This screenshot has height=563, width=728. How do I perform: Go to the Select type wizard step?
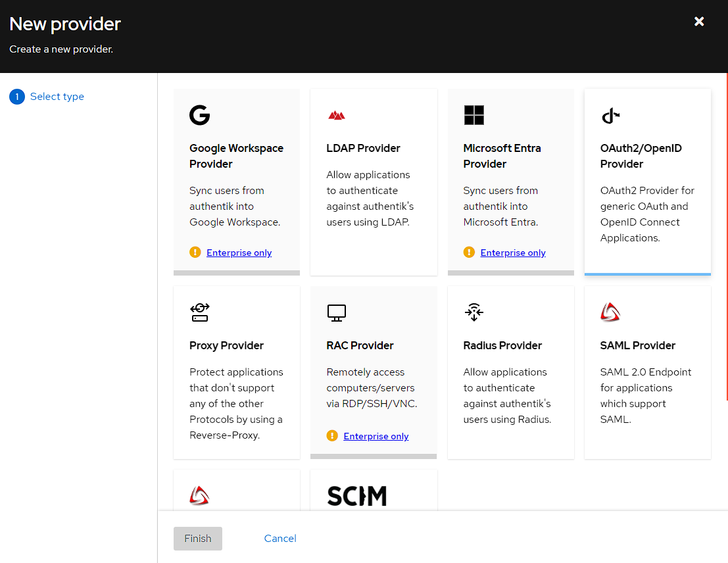click(57, 97)
